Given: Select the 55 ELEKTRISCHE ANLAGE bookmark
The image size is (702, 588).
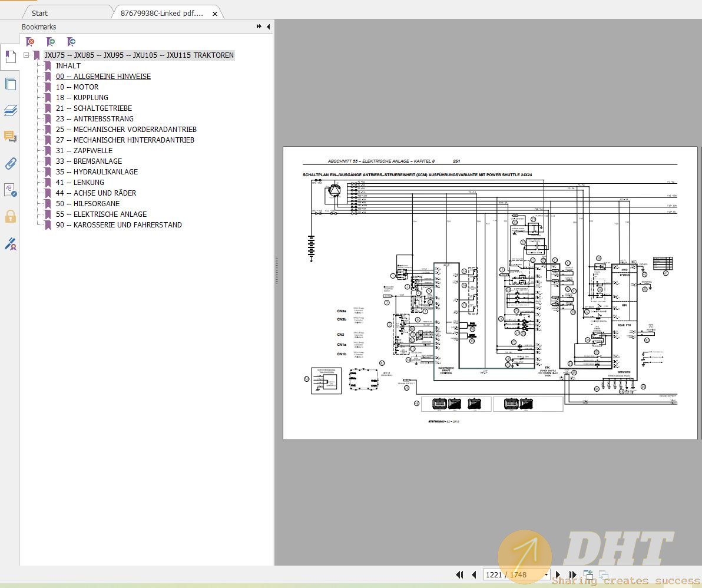Looking at the screenshot, I should pyautogui.click(x=102, y=214).
